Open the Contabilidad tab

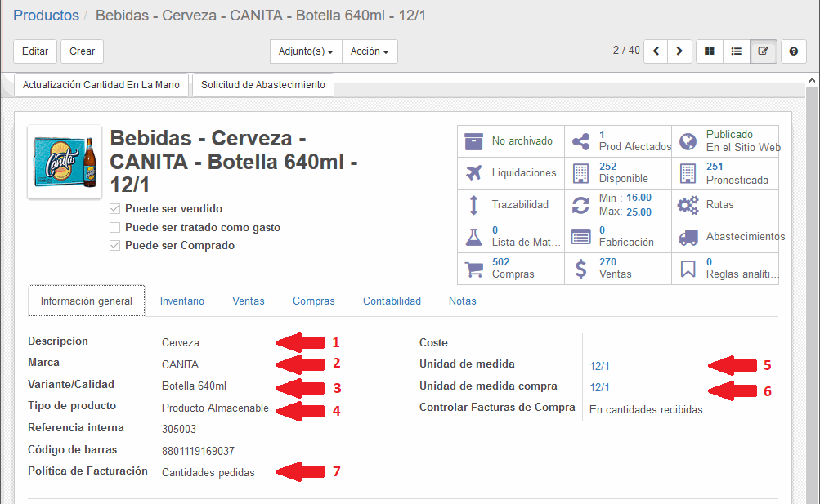(x=392, y=301)
